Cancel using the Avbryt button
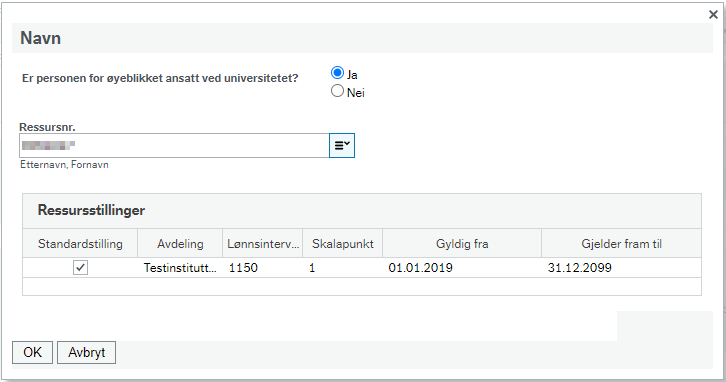The height and width of the screenshot is (382, 726). click(x=87, y=352)
